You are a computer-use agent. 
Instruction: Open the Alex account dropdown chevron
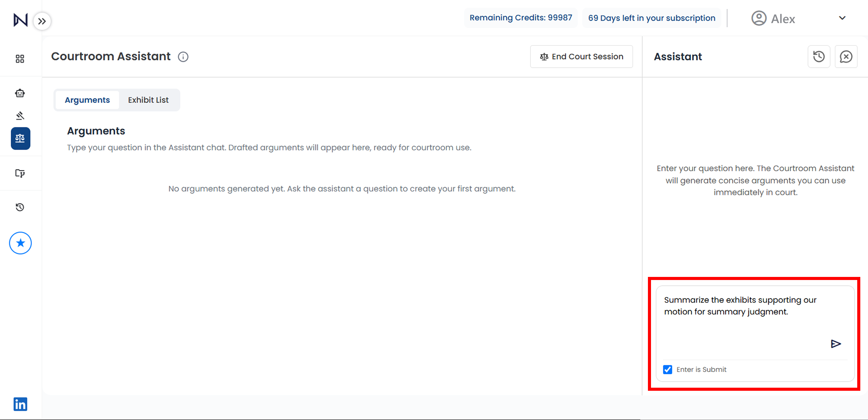pyautogui.click(x=842, y=18)
